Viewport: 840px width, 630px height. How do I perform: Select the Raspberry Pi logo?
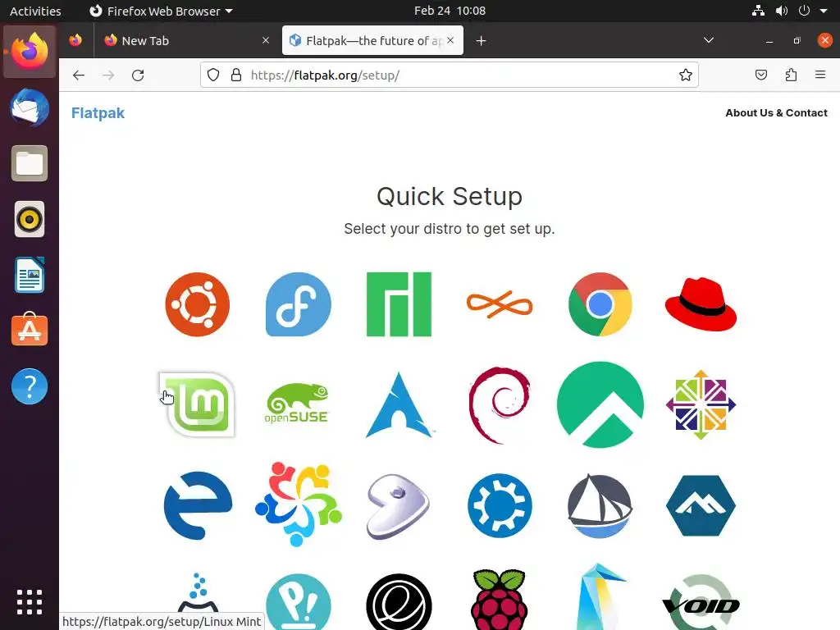[x=500, y=600]
